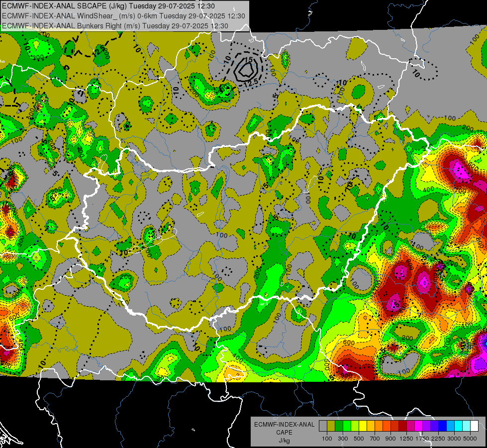Click the pure yellow swatch starting at 500
This screenshot has height=448, width=487.
tap(363, 426)
